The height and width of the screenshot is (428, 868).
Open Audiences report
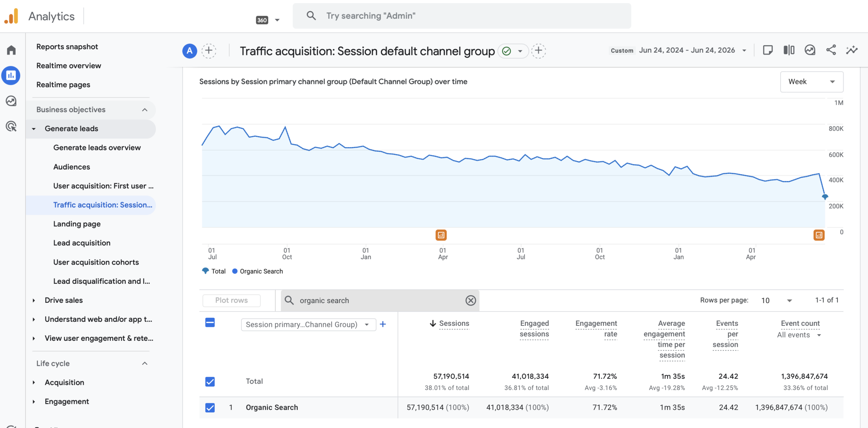pyautogui.click(x=72, y=167)
